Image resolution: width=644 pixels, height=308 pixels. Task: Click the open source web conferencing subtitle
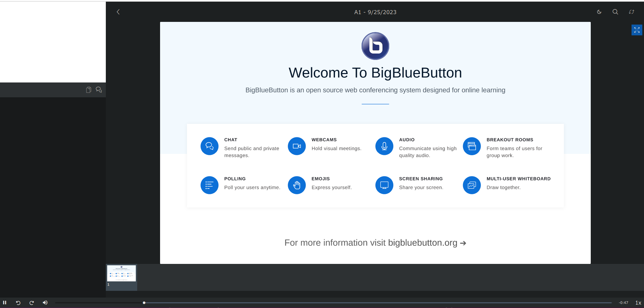[x=375, y=90]
